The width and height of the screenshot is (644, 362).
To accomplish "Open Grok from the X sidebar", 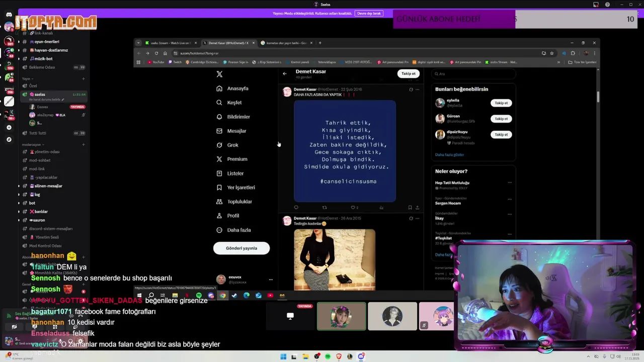I will tap(227, 145).
